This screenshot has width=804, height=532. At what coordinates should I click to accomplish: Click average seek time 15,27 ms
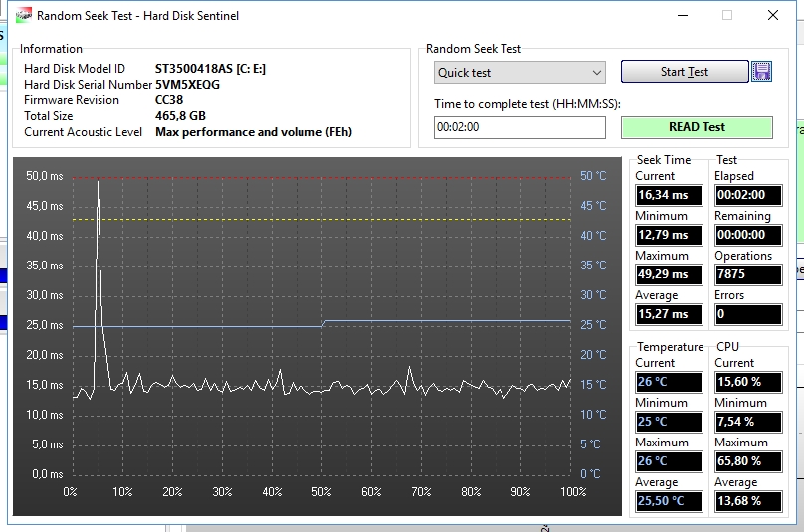coord(669,314)
